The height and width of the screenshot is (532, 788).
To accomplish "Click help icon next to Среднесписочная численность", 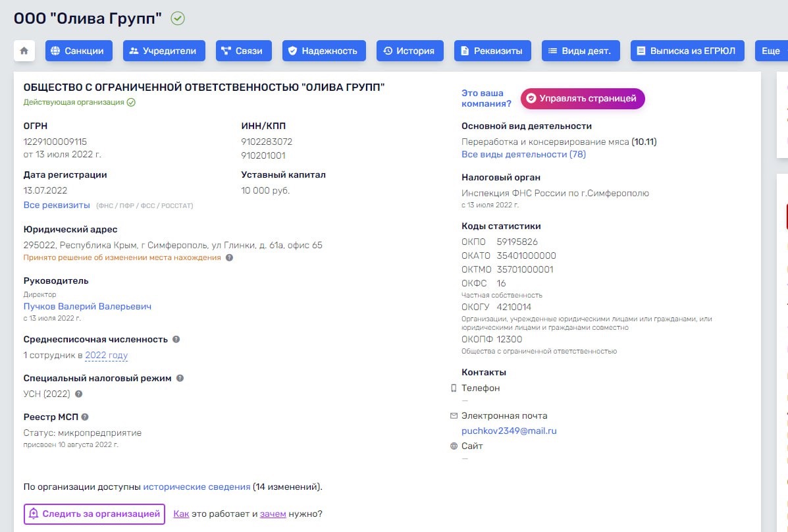I will point(176,340).
